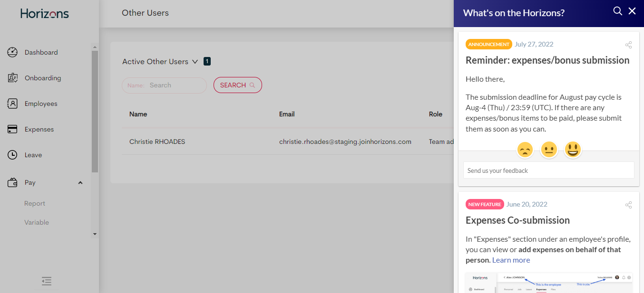Click the Other Users page heading
Viewport: 644px width, 293px height.
click(x=145, y=13)
